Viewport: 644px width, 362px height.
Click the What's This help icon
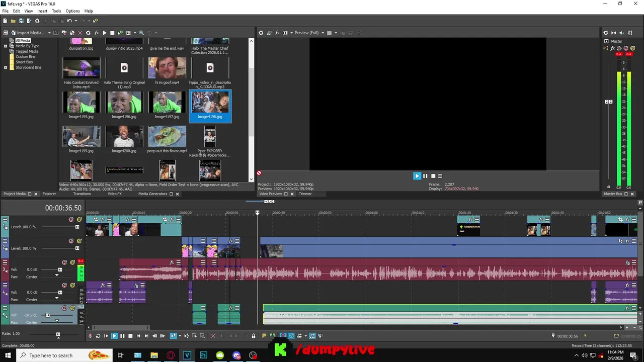point(95,21)
